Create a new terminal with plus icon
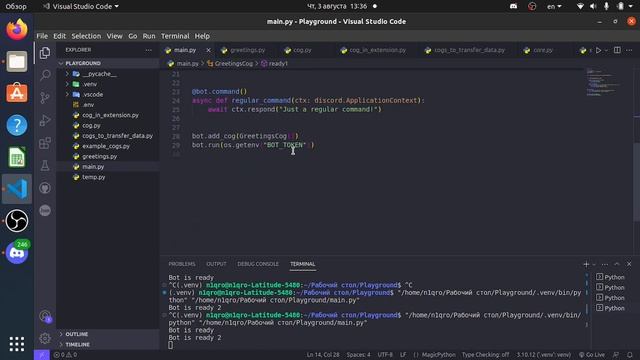This screenshot has height=360, width=640. click(586, 264)
